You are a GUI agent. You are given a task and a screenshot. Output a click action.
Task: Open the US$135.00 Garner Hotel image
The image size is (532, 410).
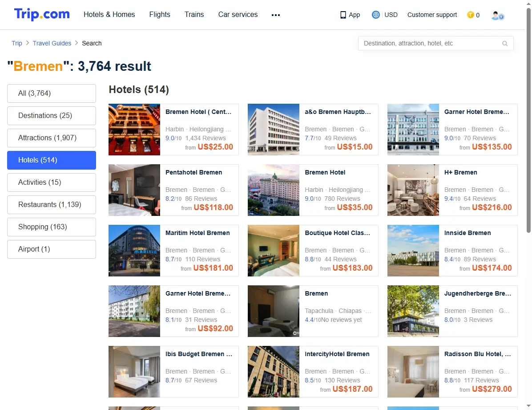(x=413, y=130)
